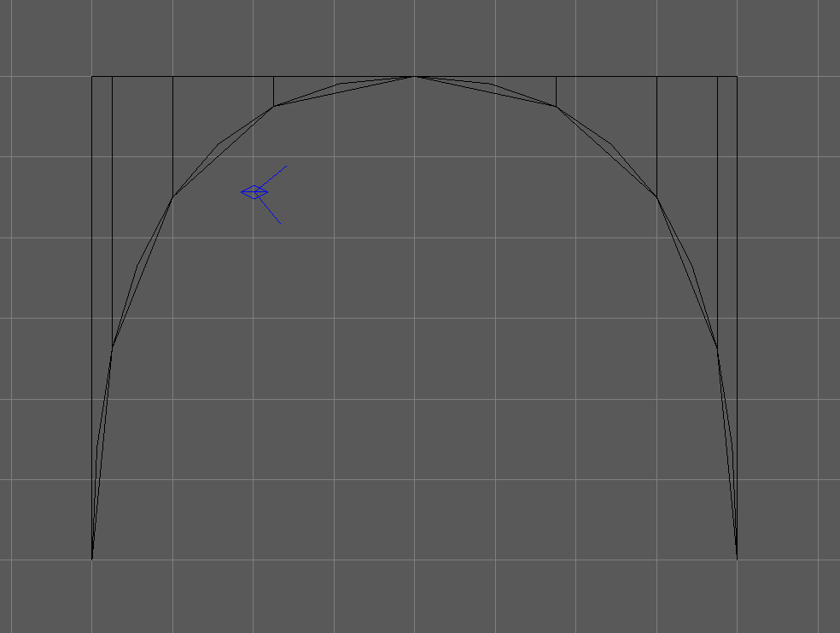Click the arch apex vertex at top center
Image resolution: width=840 pixels, height=633 pixels.
click(x=414, y=77)
